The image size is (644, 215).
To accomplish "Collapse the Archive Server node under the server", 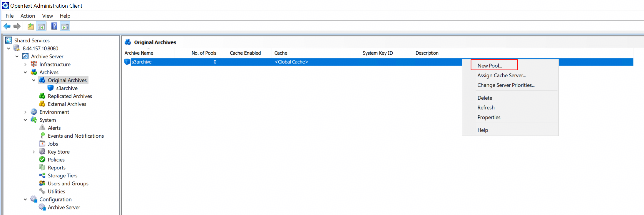I will coord(17,56).
